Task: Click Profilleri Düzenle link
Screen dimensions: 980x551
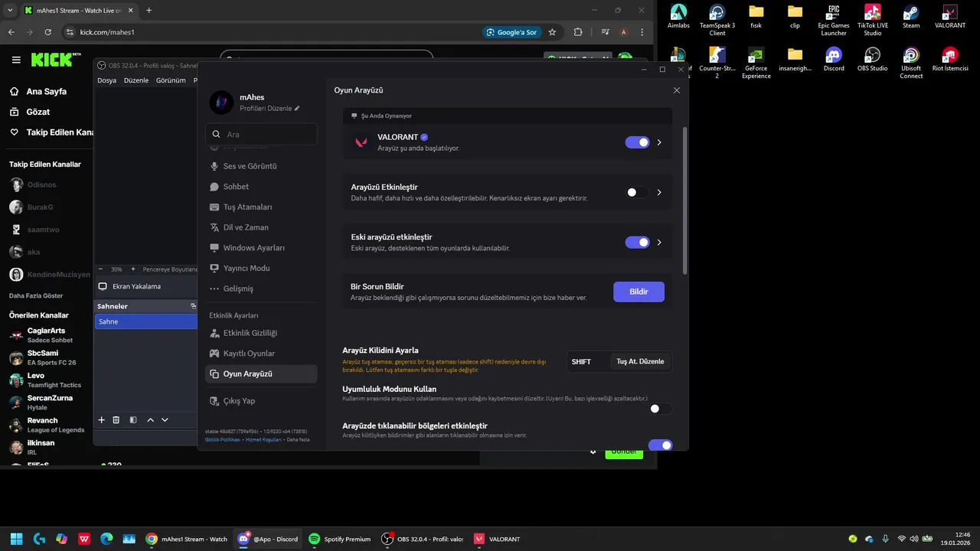Action: click(269, 109)
